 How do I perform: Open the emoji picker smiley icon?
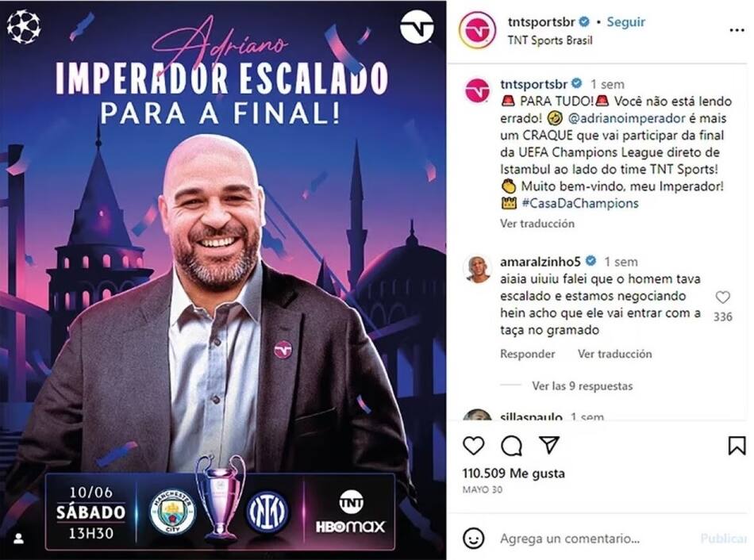pyautogui.click(x=473, y=539)
